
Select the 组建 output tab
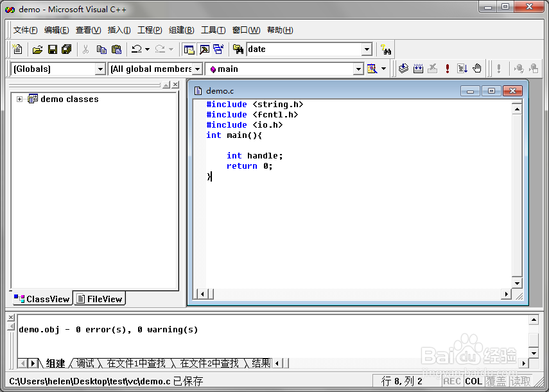pos(55,364)
